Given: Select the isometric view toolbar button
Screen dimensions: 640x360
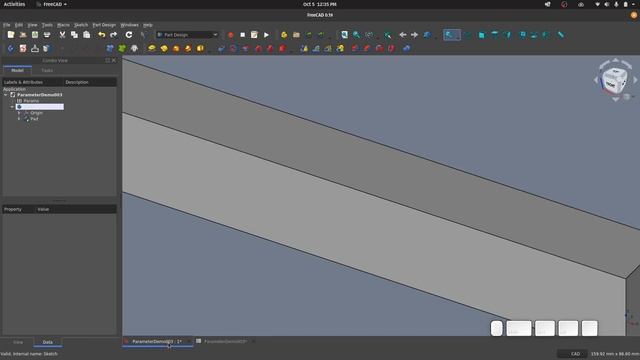Looking at the screenshot, I should (470, 35).
